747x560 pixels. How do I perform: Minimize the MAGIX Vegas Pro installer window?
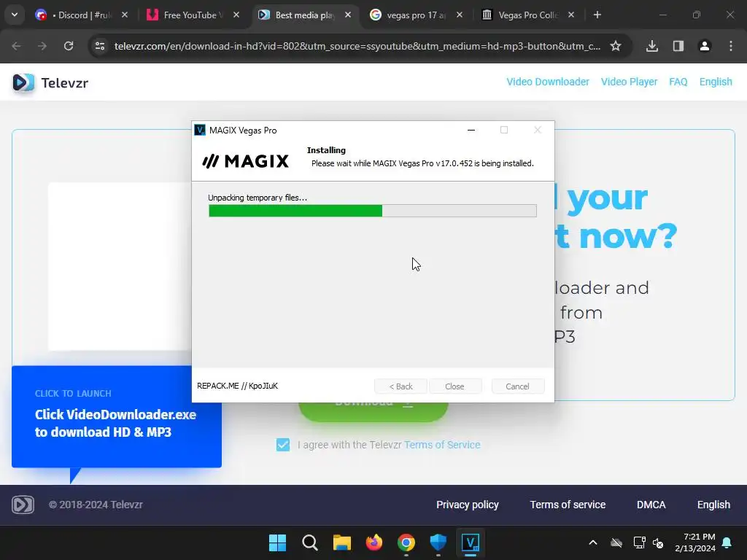(471, 130)
